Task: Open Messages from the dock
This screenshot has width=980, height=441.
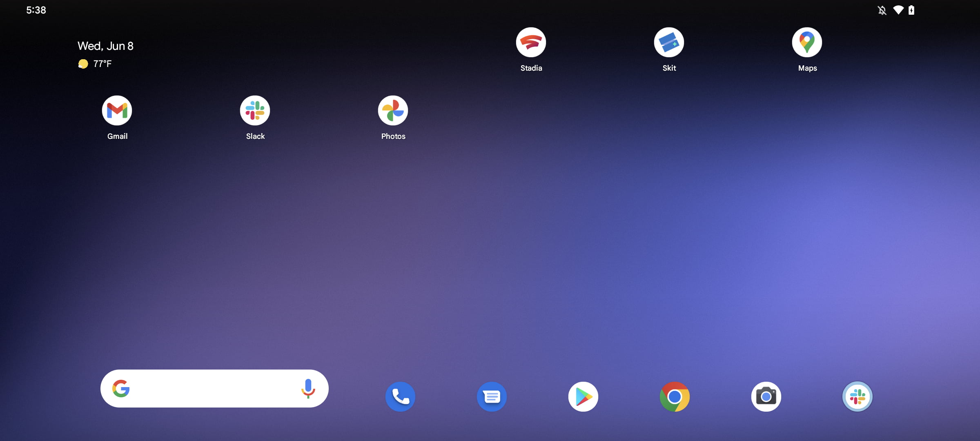Action: click(x=492, y=396)
